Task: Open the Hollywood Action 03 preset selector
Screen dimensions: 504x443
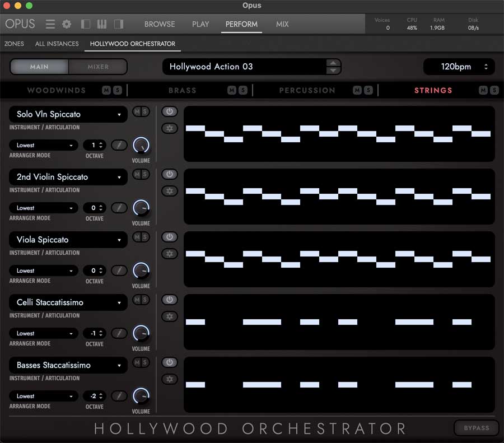Action: pos(251,67)
